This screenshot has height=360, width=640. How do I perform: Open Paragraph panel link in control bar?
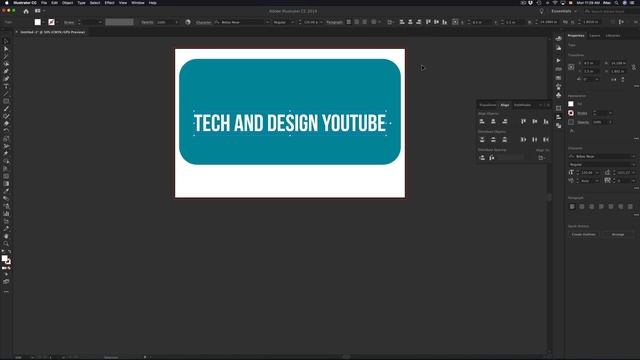click(334, 22)
